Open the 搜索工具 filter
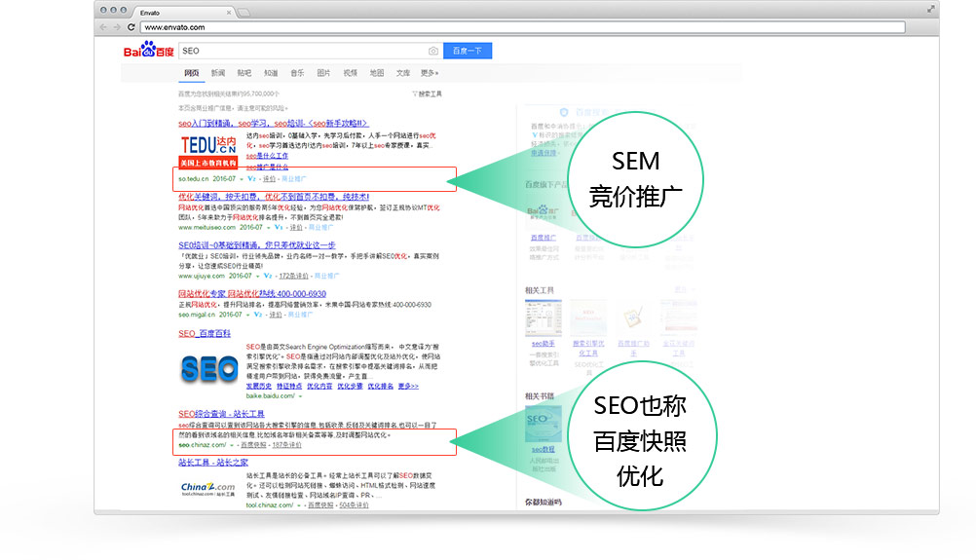976x560 pixels. (x=427, y=93)
